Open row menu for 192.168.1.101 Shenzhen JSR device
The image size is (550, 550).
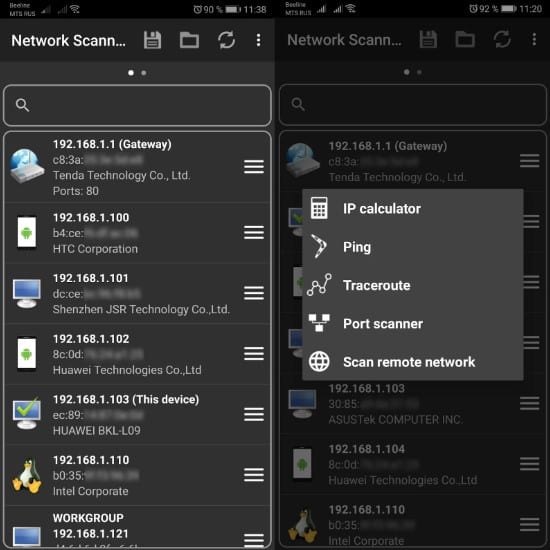point(254,293)
